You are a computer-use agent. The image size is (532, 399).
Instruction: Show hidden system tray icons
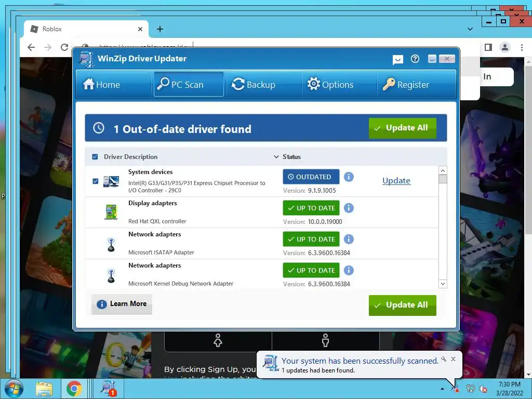(x=442, y=389)
